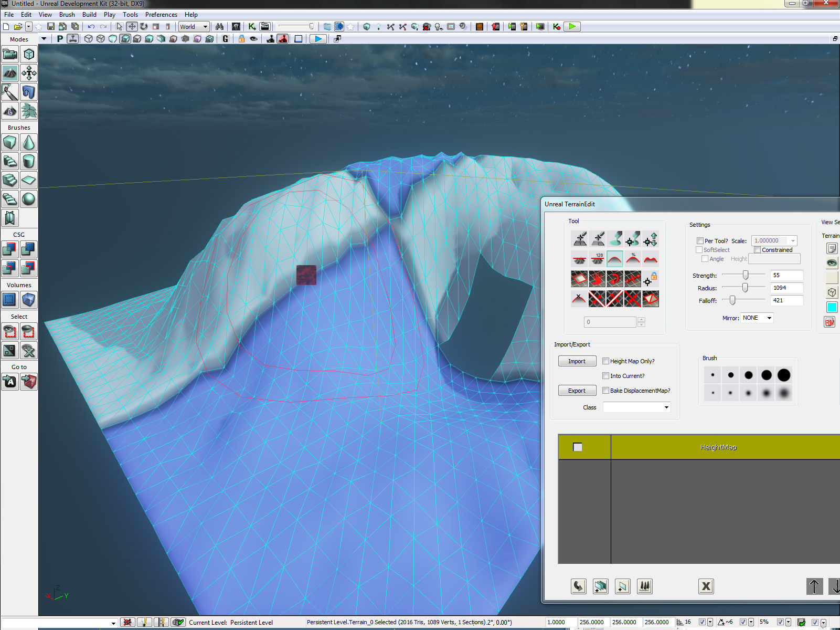This screenshot has width=840, height=630.
Task: Toggle the viewport lock icon
Action: [x=241, y=39]
